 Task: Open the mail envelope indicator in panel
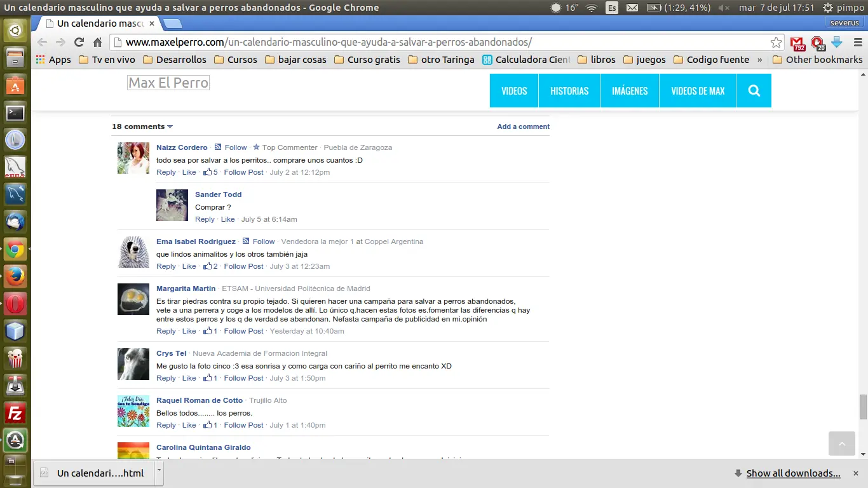(632, 8)
